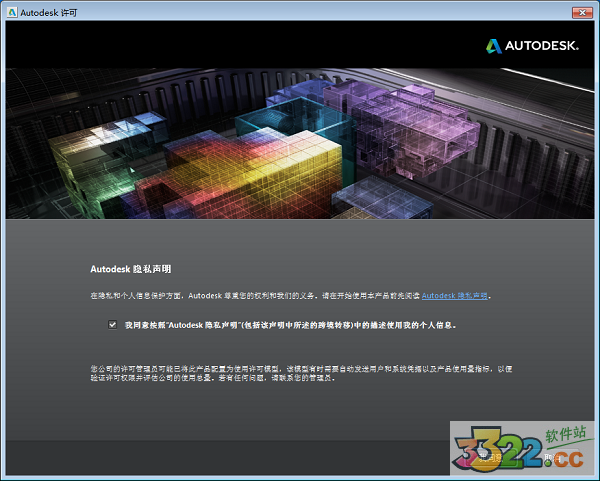Screen dimensions: 600x481
Task: Click the privacy introduction sentence text
Action: tap(250, 296)
